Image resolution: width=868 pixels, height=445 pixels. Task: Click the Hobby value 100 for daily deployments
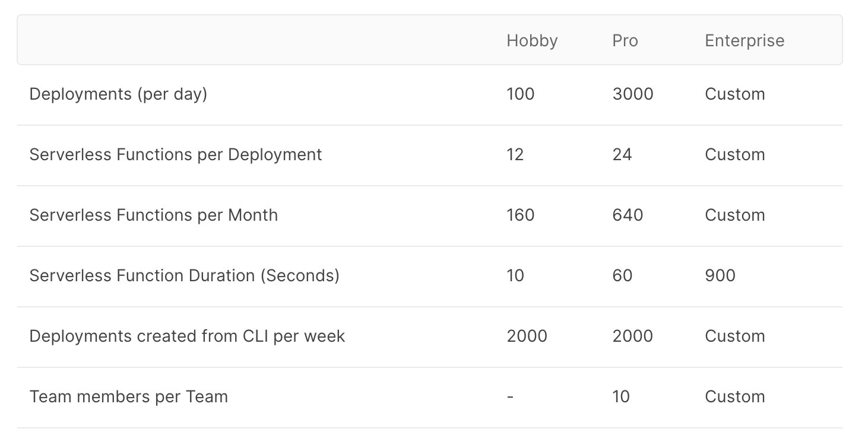pyautogui.click(x=521, y=94)
